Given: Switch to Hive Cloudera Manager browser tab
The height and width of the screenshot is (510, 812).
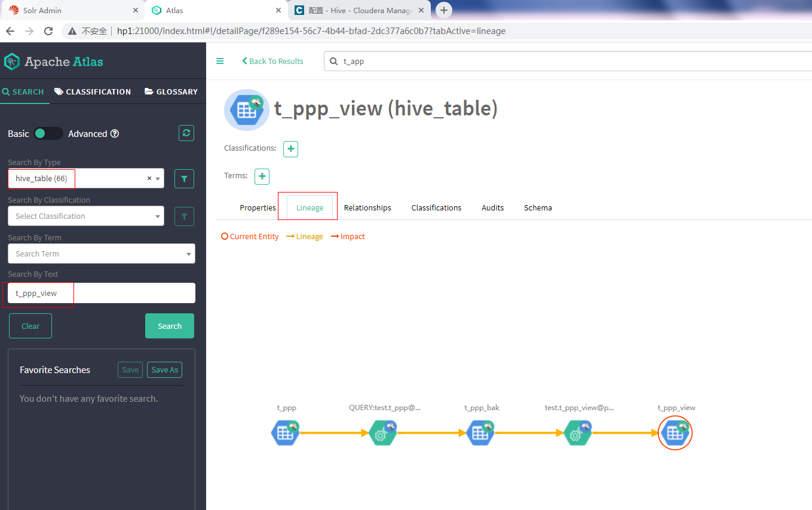Looking at the screenshot, I should point(360,11).
